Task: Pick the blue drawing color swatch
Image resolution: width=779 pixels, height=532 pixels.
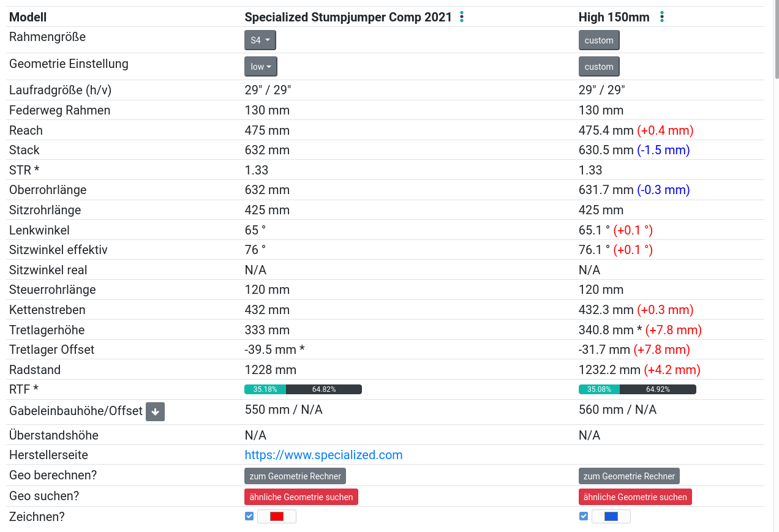Action: pyautogui.click(x=611, y=517)
